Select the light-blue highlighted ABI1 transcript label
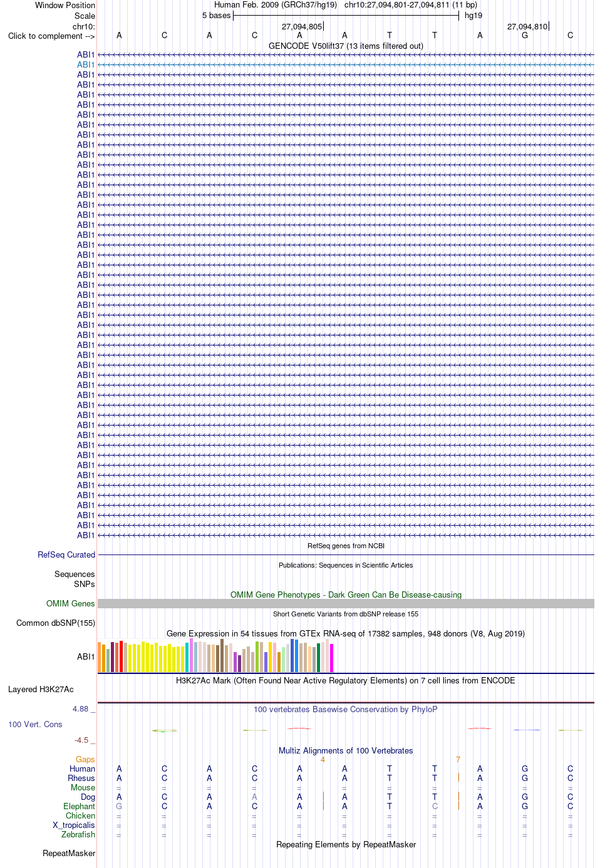The height and width of the screenshot is (868, 595). coord(86,64)
